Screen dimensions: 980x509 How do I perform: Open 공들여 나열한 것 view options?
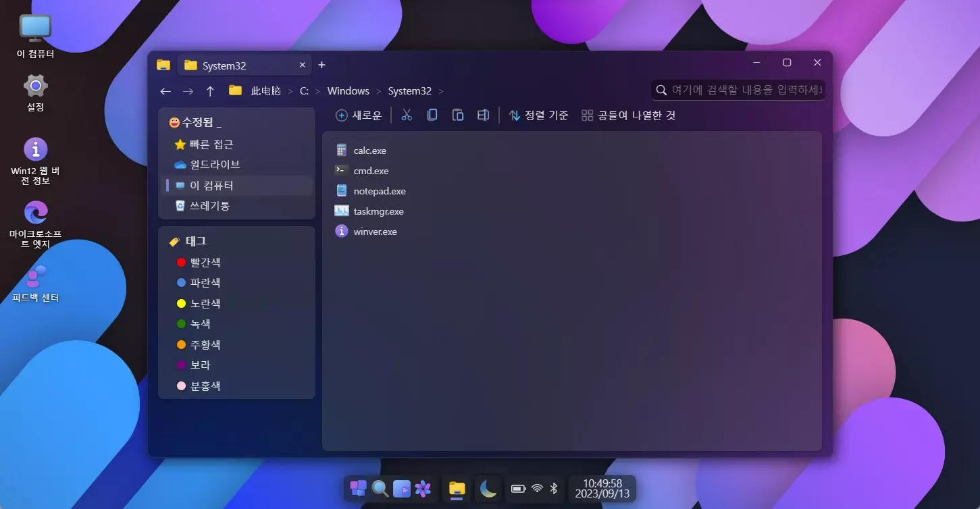pyautogui.click(x=629, y=115)
